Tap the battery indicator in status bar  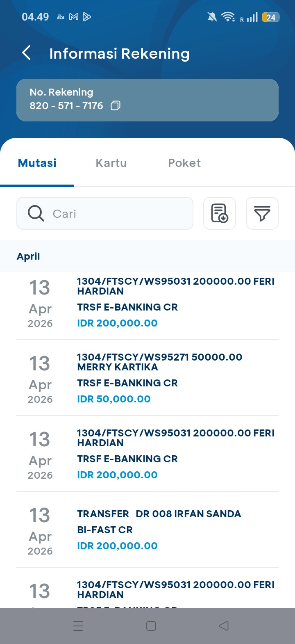point(271,17)
